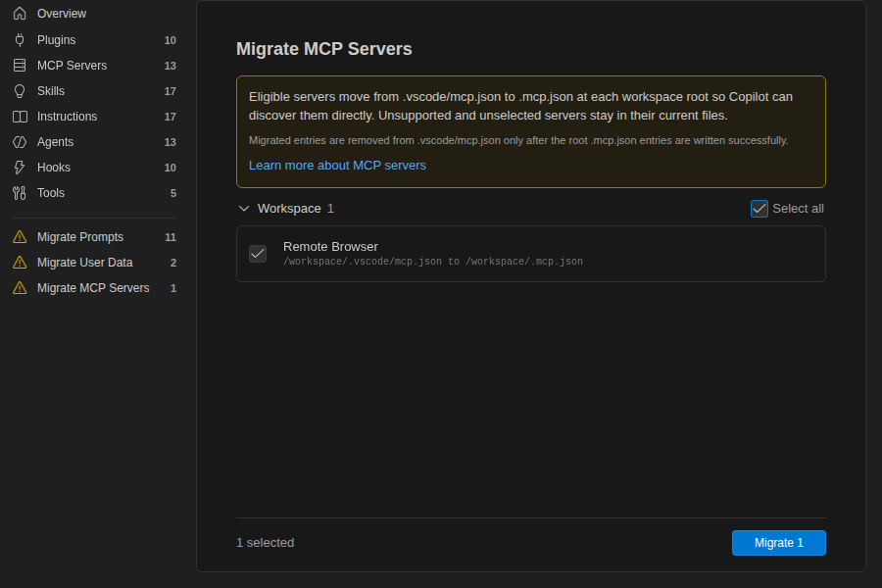Click warning icon beside Migrate User Data

(x=20, y=263)
